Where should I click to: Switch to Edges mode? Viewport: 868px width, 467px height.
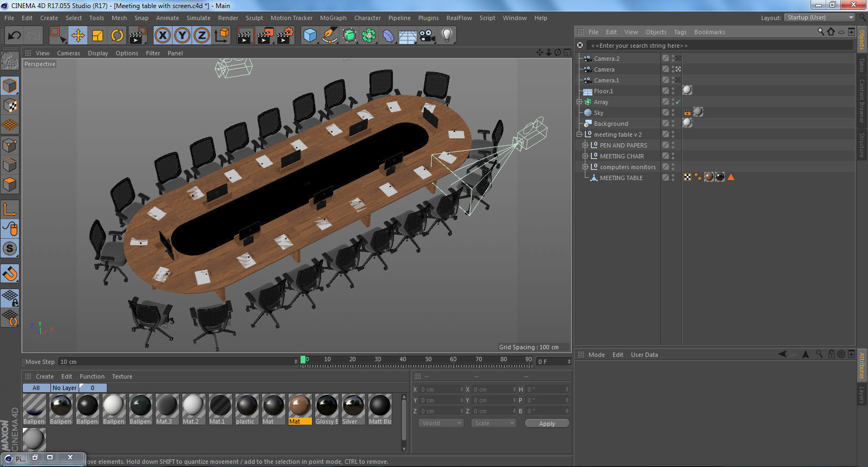10,165
